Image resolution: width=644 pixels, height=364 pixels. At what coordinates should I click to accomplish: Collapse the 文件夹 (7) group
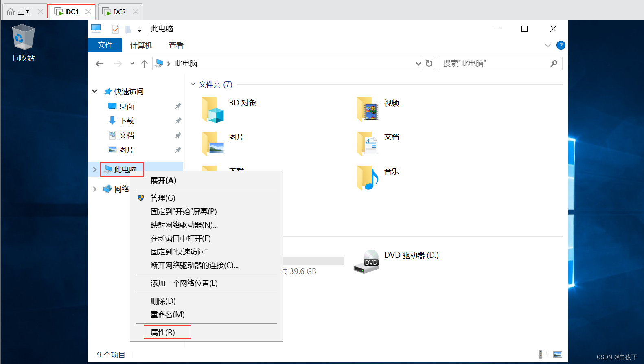point(193,84)
